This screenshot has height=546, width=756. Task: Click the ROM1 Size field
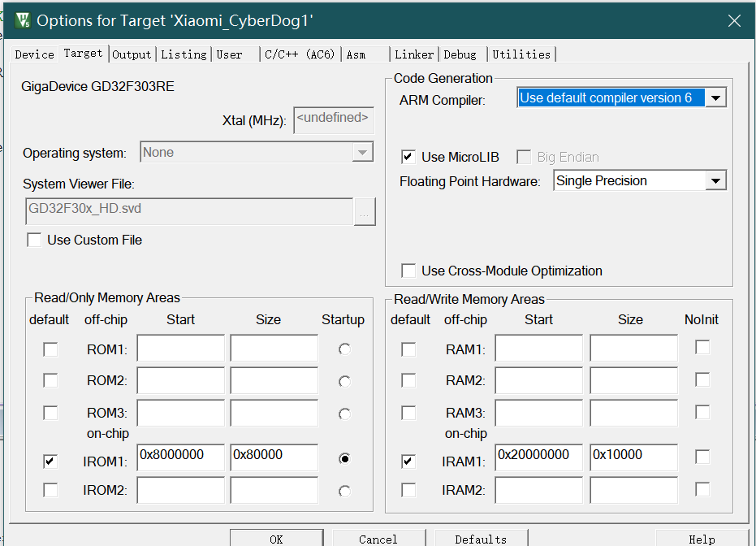(274, 348)
